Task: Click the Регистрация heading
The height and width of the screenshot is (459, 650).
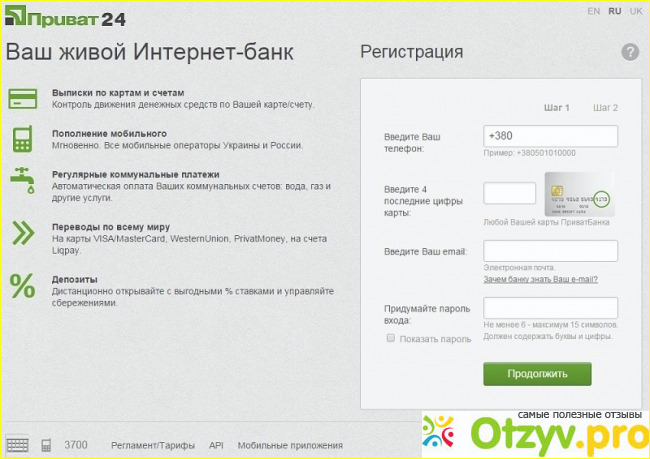Action: coord(412,52)
